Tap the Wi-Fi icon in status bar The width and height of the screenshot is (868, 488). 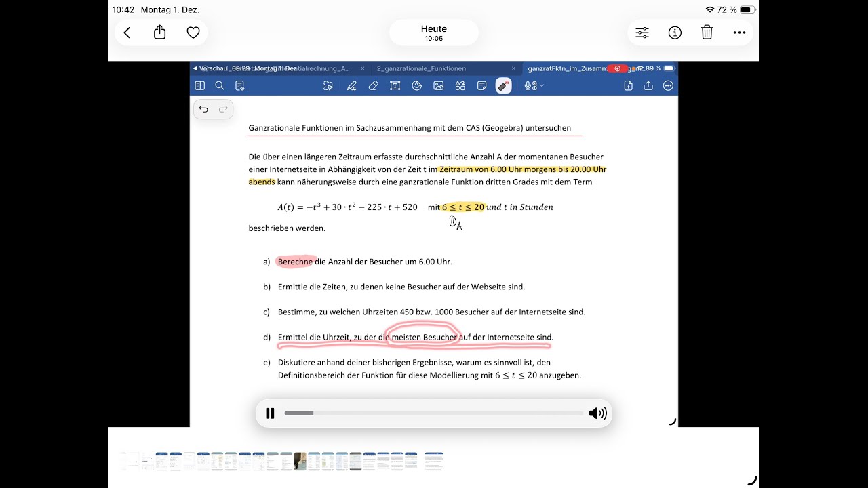click(x=710, y=9)
